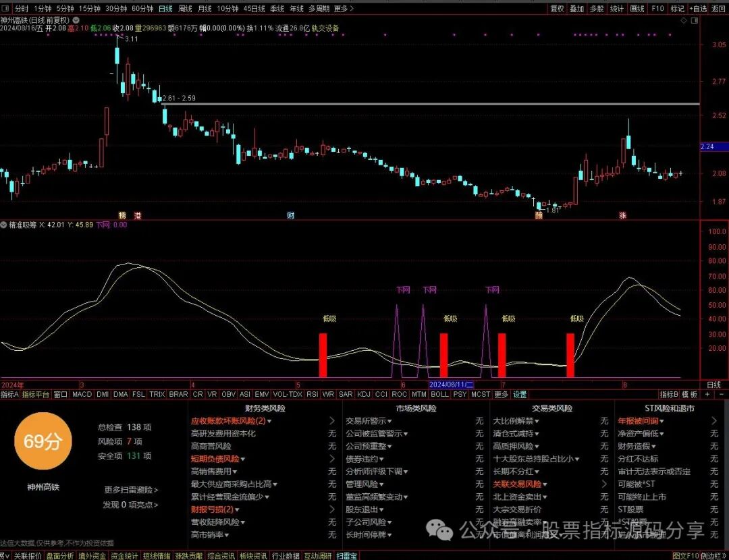The width and height of the screenshot is (729, 560).
Task: Click the diamond icon at chart top right
Action: (x=683, y=20)
